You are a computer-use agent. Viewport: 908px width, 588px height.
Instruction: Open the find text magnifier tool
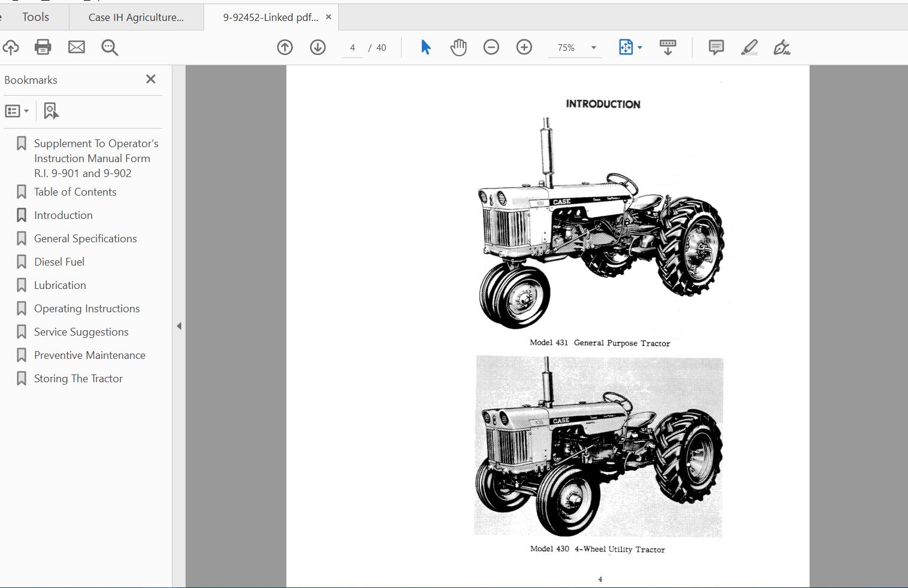[110, 47]
